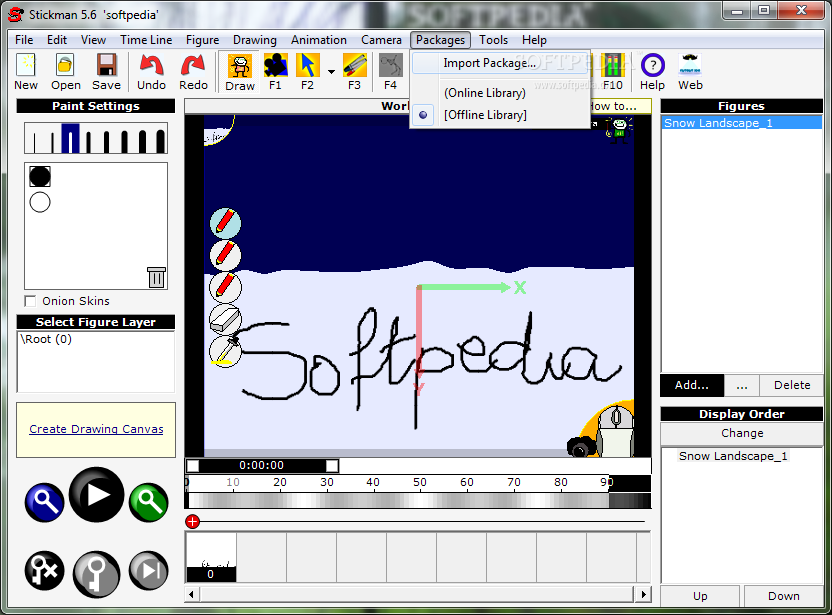Open the Tools menu
832x615 pixels.
(x=493, y=40)
